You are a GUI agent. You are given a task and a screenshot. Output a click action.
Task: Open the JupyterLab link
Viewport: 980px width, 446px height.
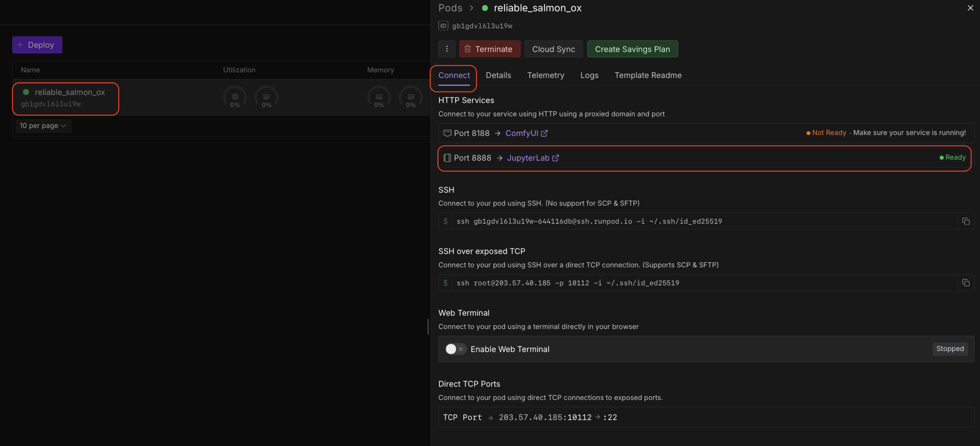tap(528, 157)
